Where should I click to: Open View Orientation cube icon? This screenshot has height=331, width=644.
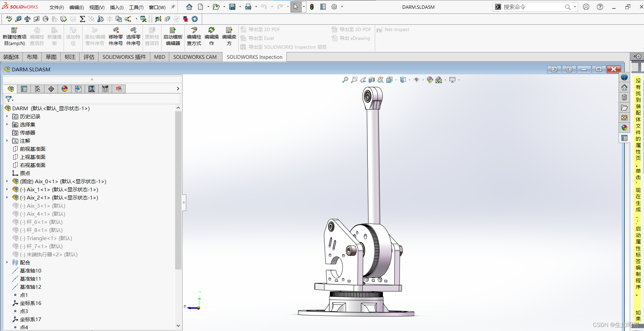tap(389, 80)
